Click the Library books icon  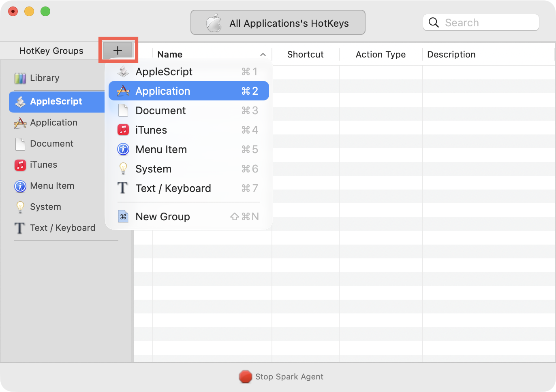(x=20, y=78)
